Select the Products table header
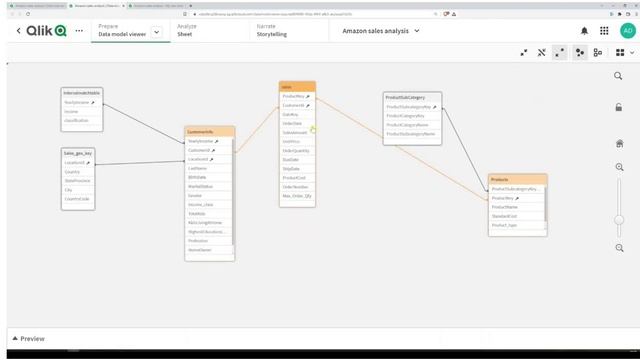 click(x=517, y=180)
